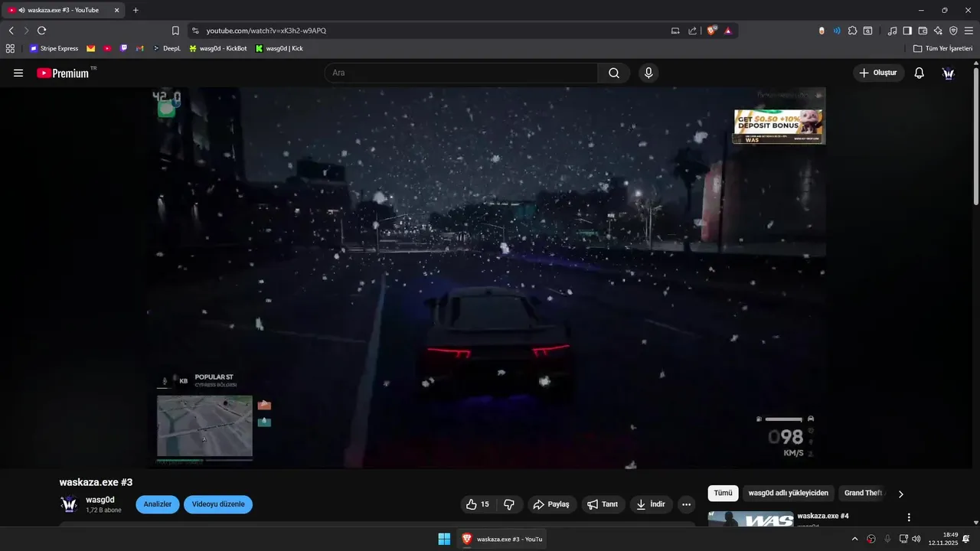Screen dimensions: 980x551
Task: Open the account avatar menu in header
Action: (x=949, y=73)
